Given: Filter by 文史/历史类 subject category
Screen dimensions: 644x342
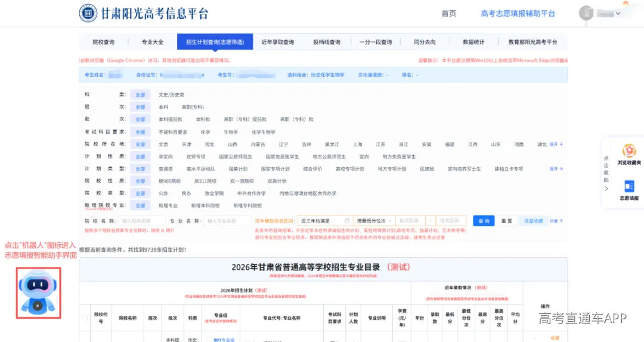Looking at the screenshot, I should [171, 94].
